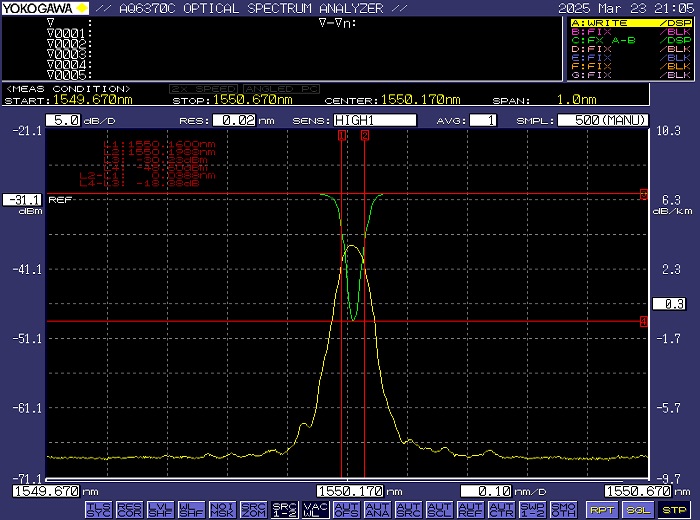Toggle the VAC WL indicator
Viewport: 700px width, 520px height.
coord(315,509)
